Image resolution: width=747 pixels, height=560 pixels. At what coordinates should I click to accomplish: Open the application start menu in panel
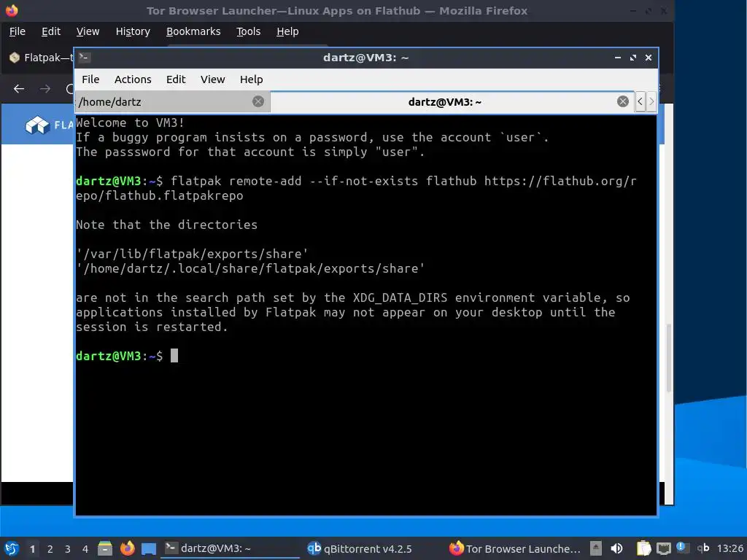point(12,548)
